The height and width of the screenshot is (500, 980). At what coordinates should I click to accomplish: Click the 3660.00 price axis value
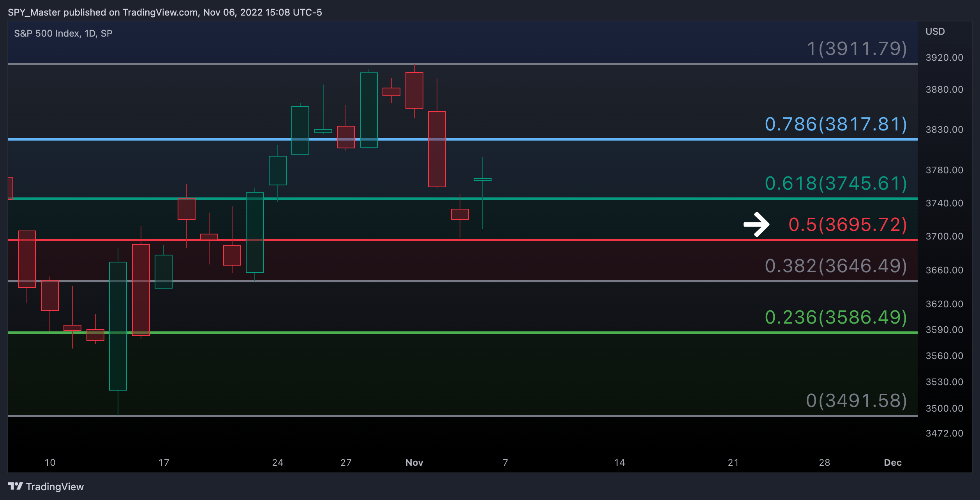point(944,270)
